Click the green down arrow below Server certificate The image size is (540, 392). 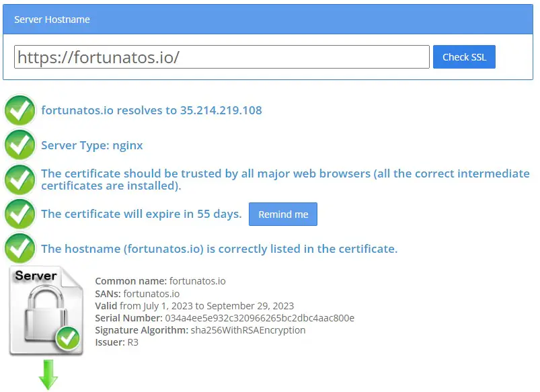pyautogui.click(x=48, y=375)
